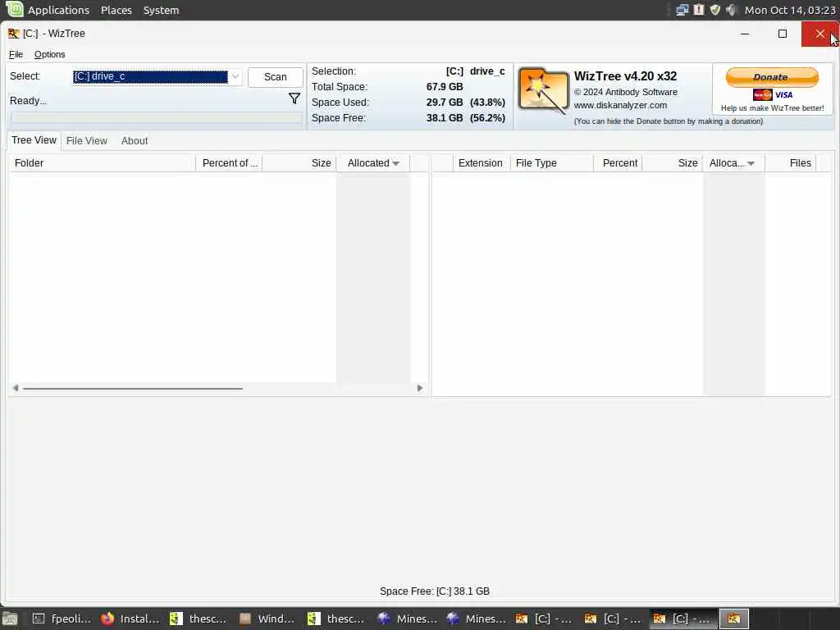The image size is (840, 630).
Task: Switch to the first thesc... taskbar item
Action: tap(199, 619)
